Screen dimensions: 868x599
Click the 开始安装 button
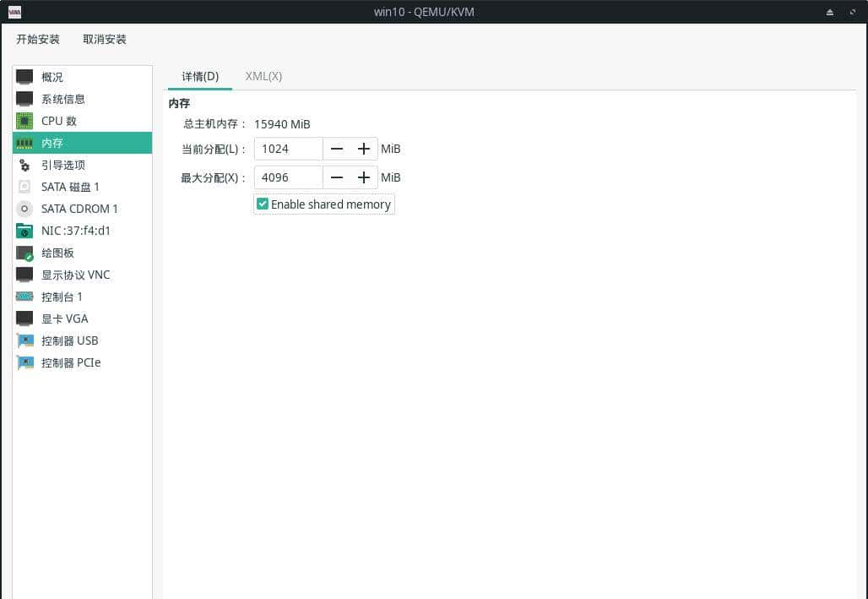pos(37,39)
